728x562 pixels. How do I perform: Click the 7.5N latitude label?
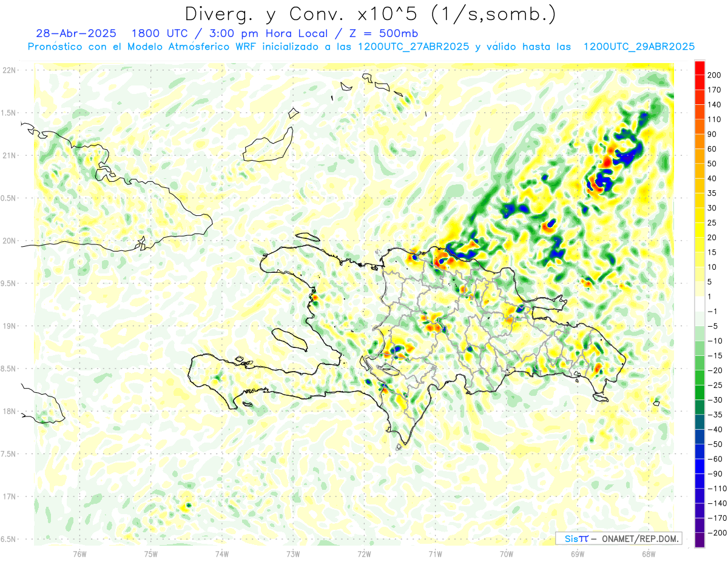pyautogui.click(x=9, y=454)
